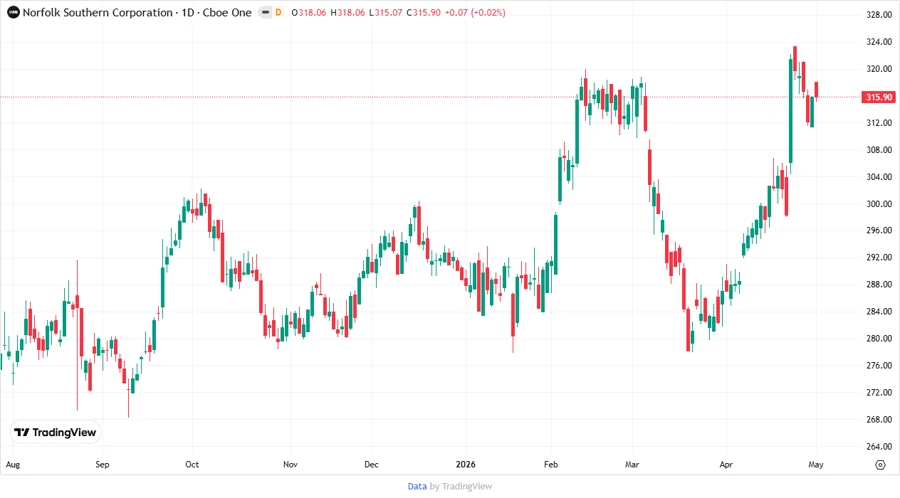The height and width of the screenshot is (498, 900).
Task: Click the 320.00 price axis label
Action: (879, 69)
